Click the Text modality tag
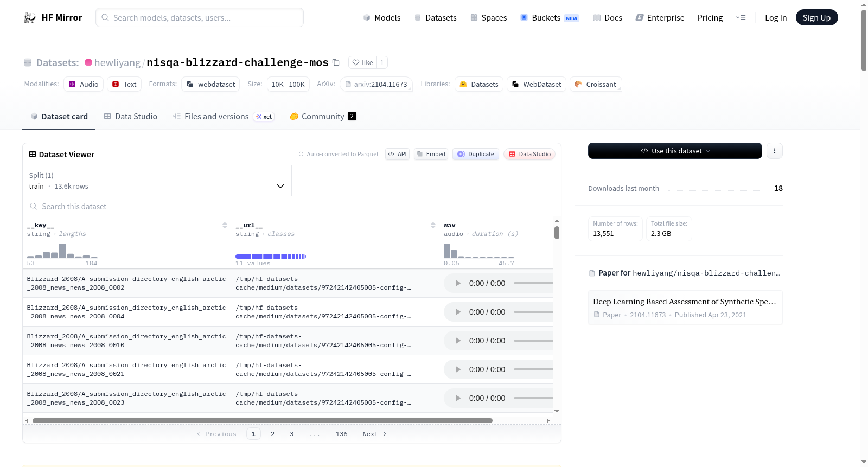This screenshot has height=467, width=868. pyautogui.click(x=124, y=84)
